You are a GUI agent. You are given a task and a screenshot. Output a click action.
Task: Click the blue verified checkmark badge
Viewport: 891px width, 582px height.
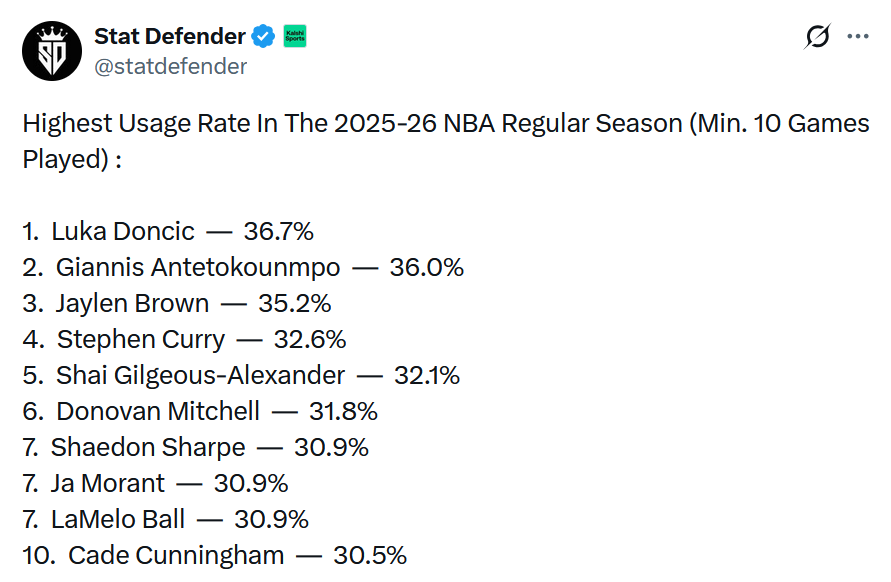[263, 37]
